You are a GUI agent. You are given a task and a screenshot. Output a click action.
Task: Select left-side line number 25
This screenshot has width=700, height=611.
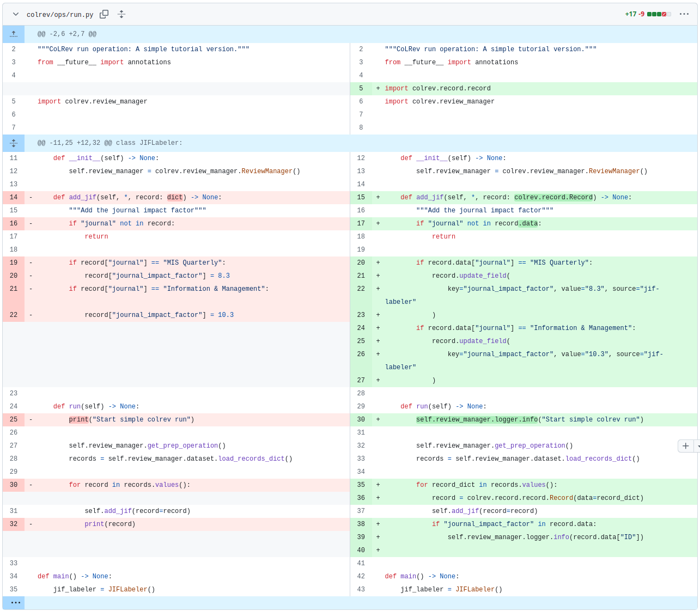coord(14,420)
